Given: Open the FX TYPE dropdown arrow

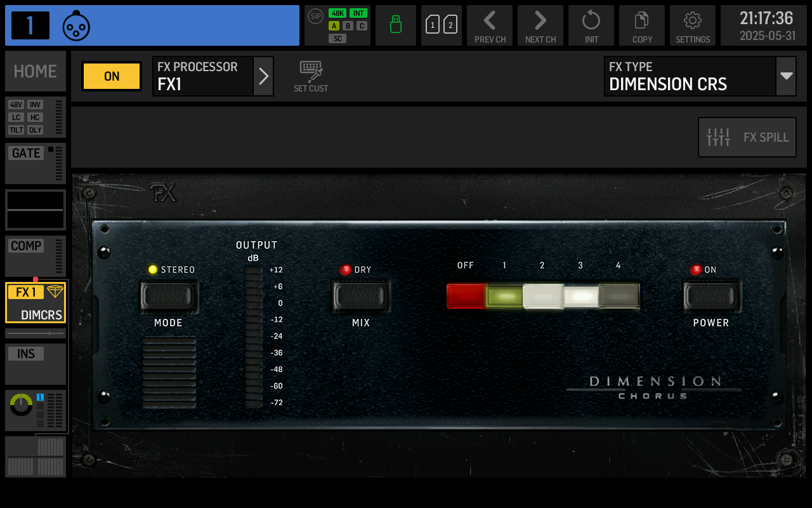Looking at the screenshot, I should 787,76.
